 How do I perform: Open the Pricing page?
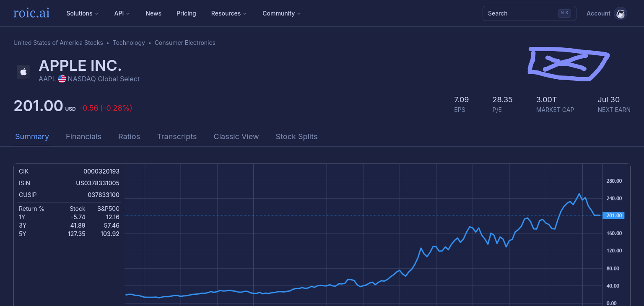(186, 13)
